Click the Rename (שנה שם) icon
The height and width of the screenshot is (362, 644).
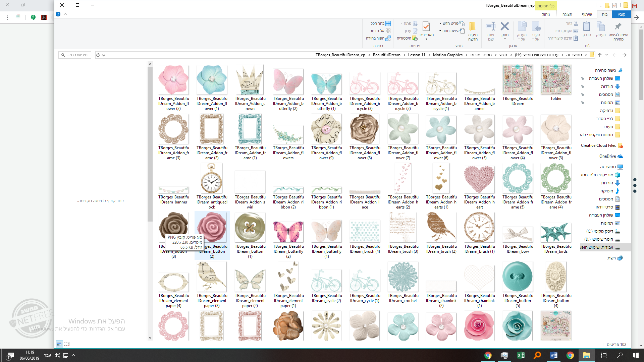(x=491, y=30)
